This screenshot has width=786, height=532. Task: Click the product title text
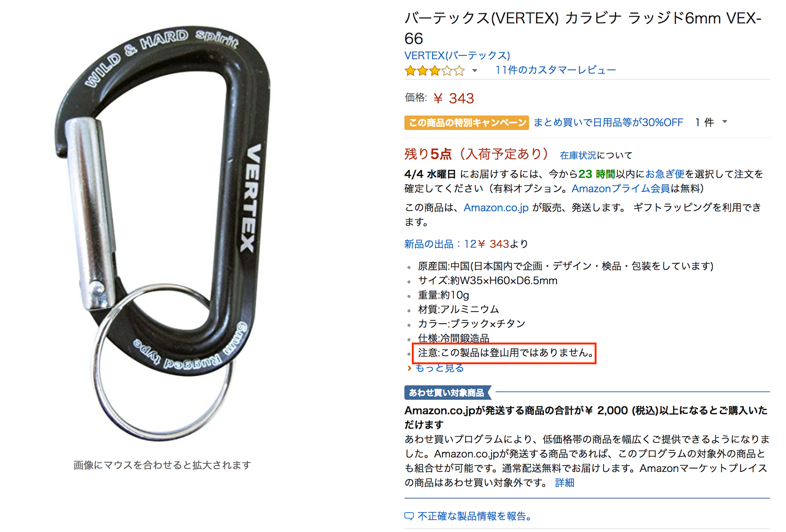pyautogui.click(x=583, y=28)
